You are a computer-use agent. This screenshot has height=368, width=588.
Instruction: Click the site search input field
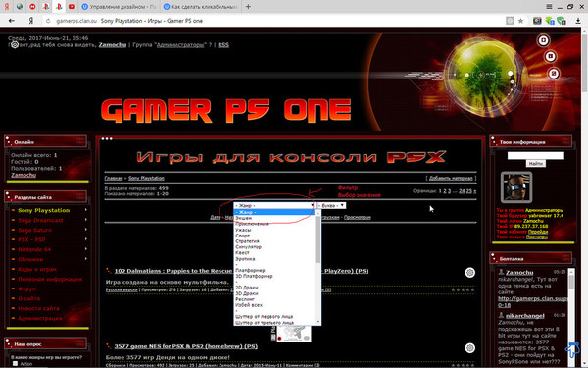coord(535,155)
